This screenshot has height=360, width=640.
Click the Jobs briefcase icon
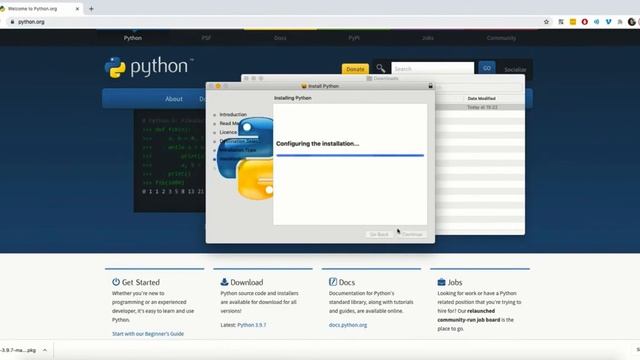(441, 282)
